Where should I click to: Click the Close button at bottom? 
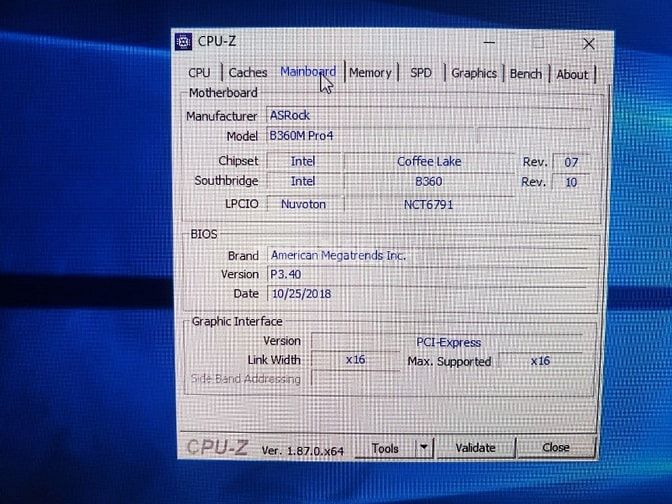556,447
